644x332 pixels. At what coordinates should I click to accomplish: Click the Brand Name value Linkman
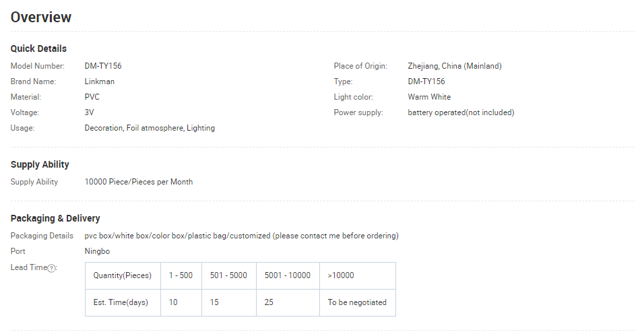pos(100,81)
